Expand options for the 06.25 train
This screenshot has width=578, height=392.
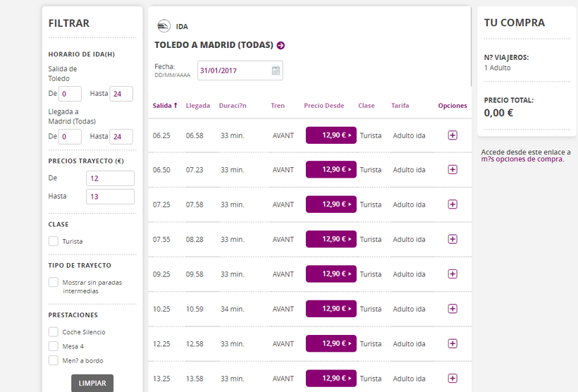(453, 135)
